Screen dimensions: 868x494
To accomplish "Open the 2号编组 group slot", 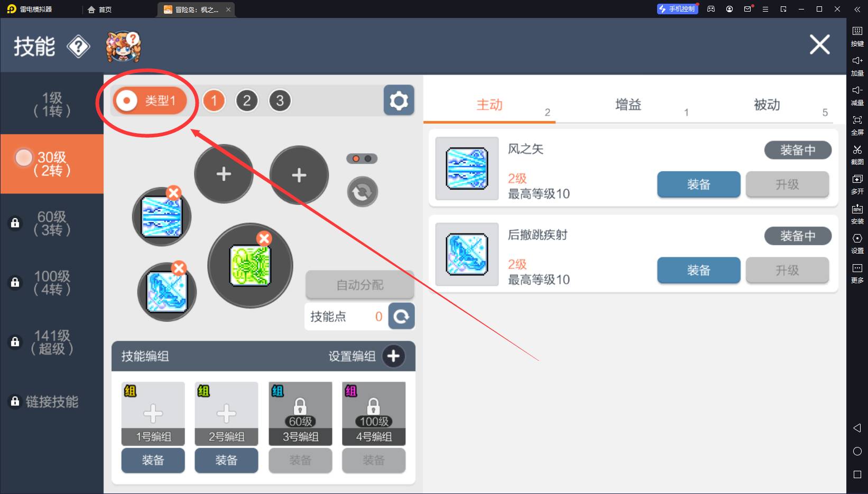I will [226, 413].
